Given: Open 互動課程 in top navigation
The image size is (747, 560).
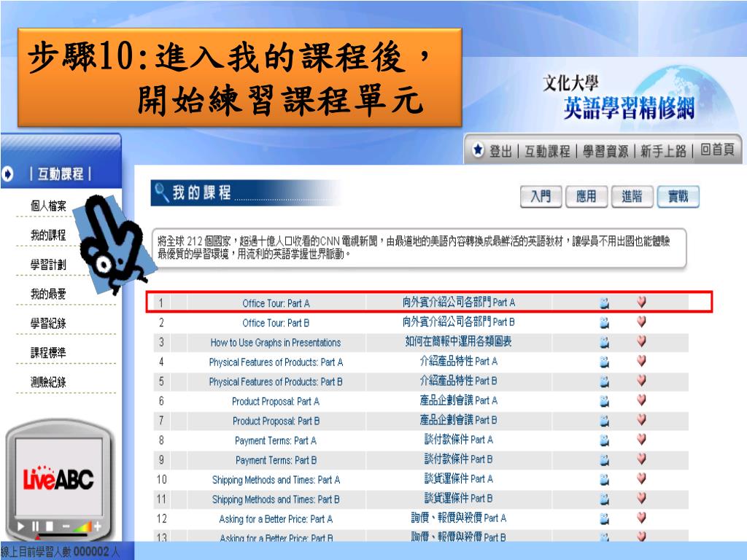Looking at the screenshot, I should (x=547, y=151).
